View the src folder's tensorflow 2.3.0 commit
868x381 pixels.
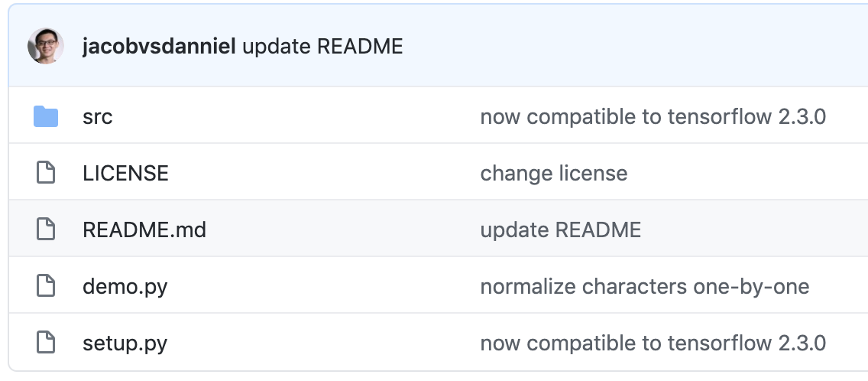tap(653, 117)
